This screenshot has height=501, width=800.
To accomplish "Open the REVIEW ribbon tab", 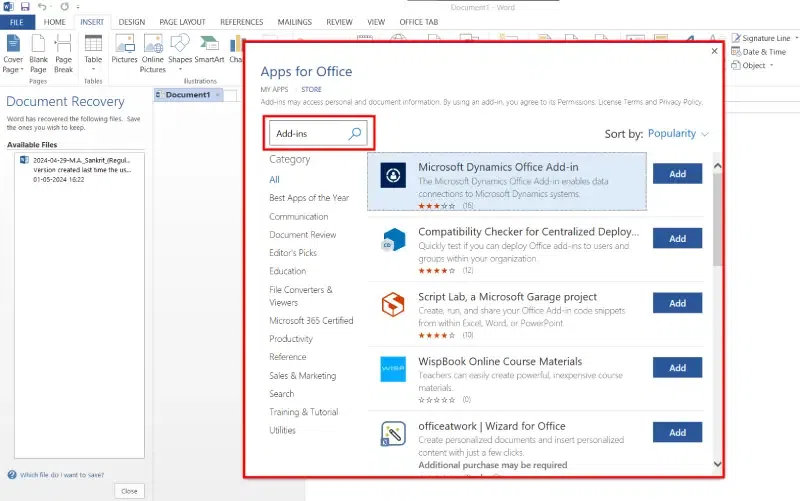I will pos(339,22).
